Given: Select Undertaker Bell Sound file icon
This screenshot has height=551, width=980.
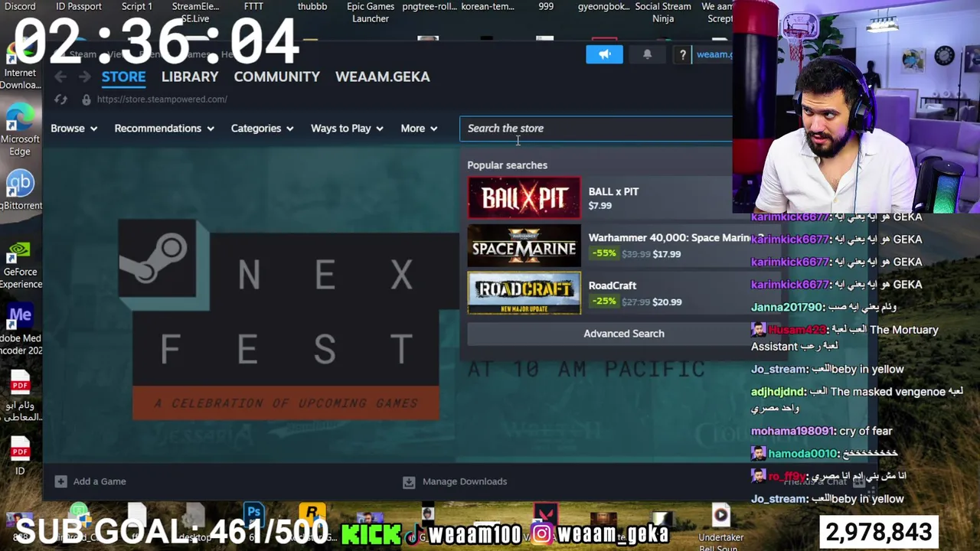Looking at the screenshot, I should click(x=720, y=527).
